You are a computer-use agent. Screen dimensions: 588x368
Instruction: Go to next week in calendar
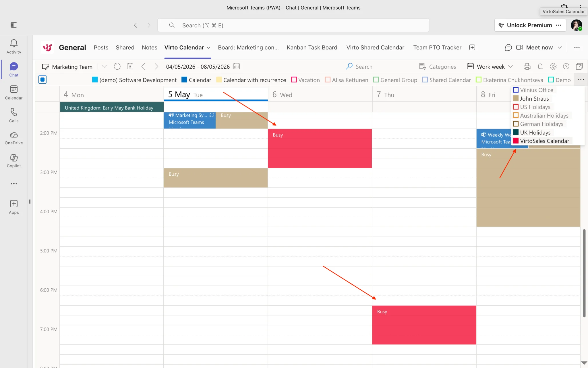(x=156, y=67)
